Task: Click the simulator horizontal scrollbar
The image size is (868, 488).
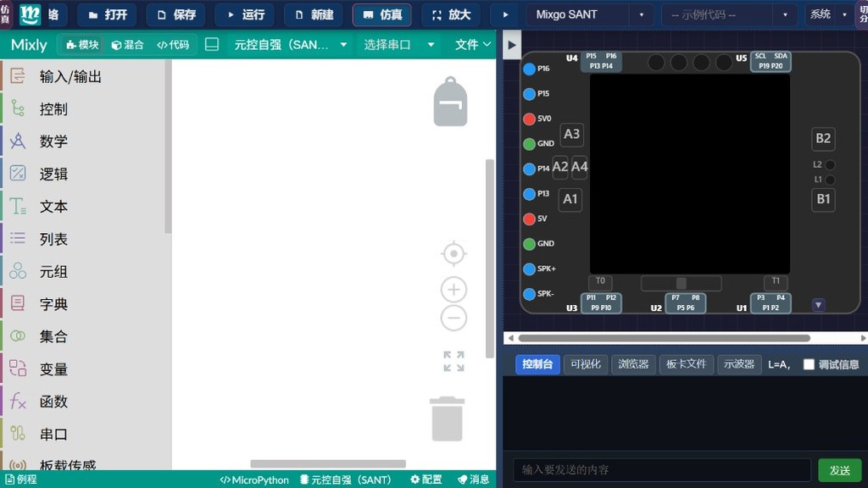Action: tap(665, 338)
